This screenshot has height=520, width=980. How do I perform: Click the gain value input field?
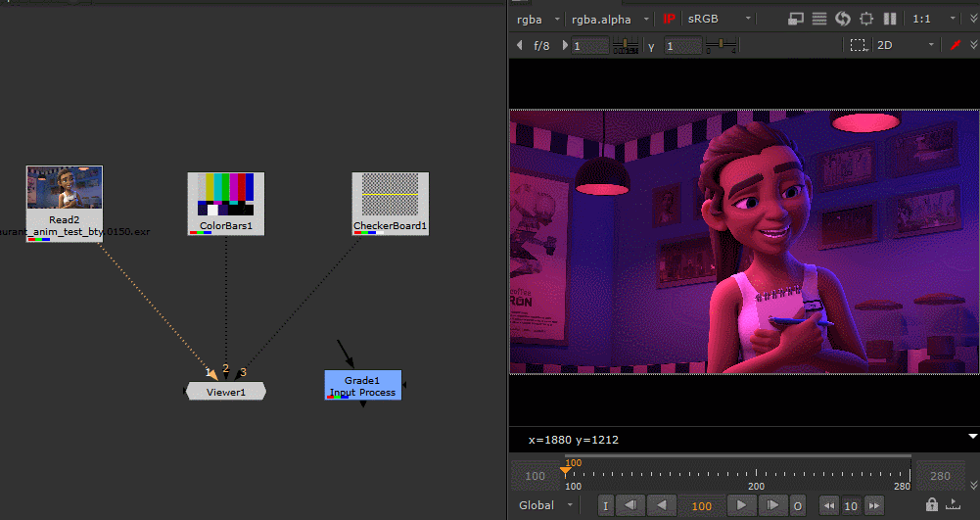click(590, 46)
